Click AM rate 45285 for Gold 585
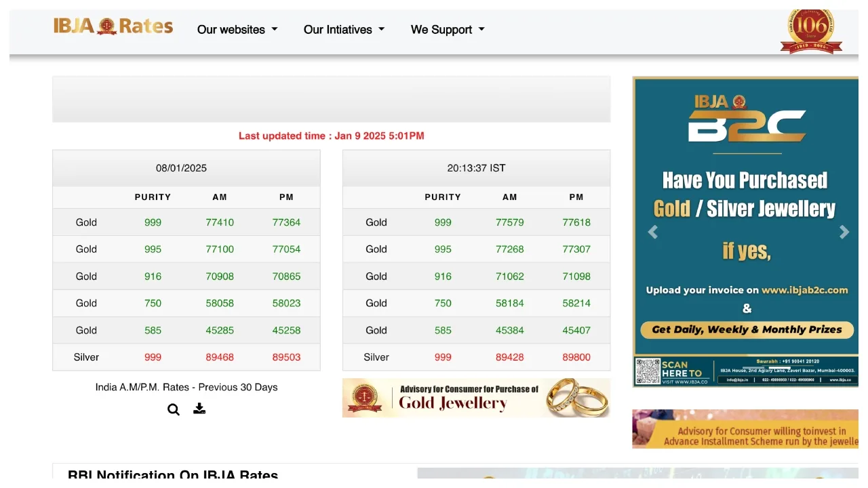The height and width of the screenshot is (488, 868). click(220, 331)
